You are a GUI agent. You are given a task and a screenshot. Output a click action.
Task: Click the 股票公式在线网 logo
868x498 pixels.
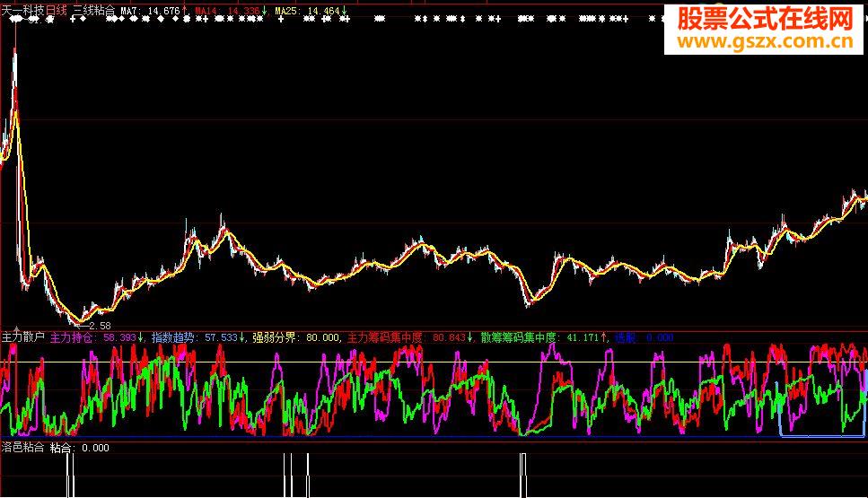765,17
